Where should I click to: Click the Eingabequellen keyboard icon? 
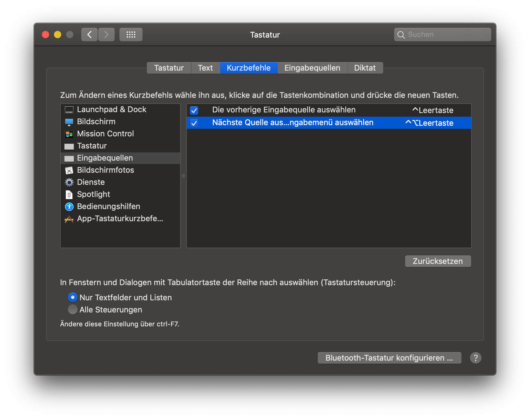point(69,158)
